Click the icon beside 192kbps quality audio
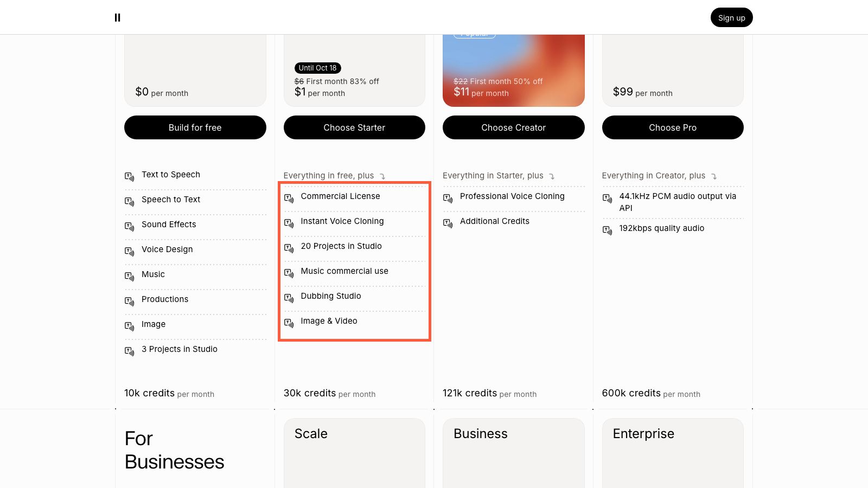The height and width of the screenshot is (488, 868). point(607,230)
